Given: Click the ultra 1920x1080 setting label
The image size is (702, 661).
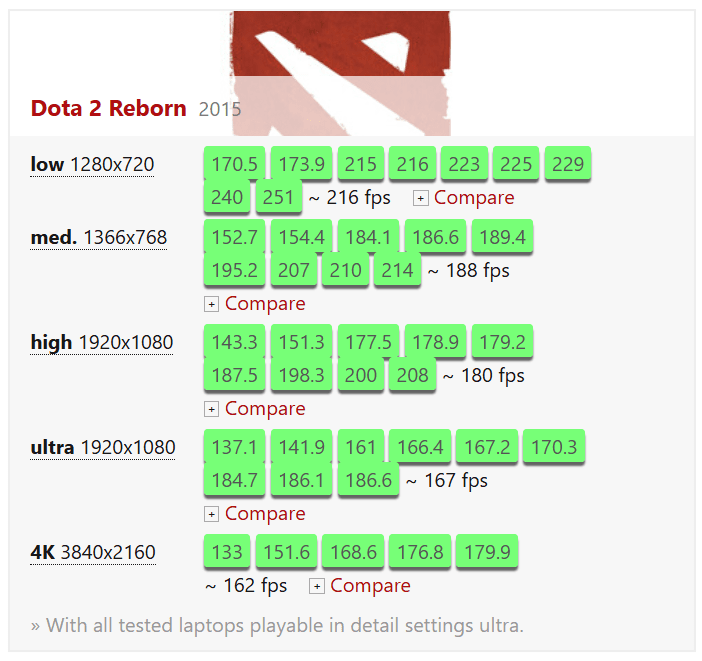Looking at the screenshot, I should point(103,447).
